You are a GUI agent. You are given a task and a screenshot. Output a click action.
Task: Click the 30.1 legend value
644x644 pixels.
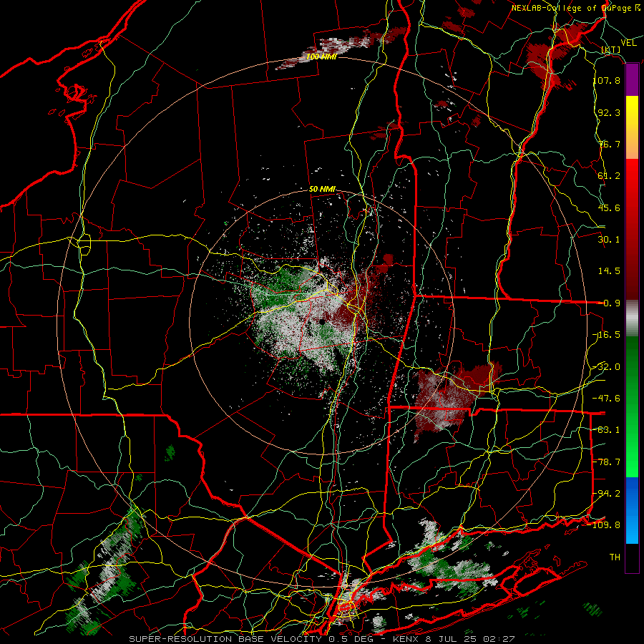click(x=609, y=239)
